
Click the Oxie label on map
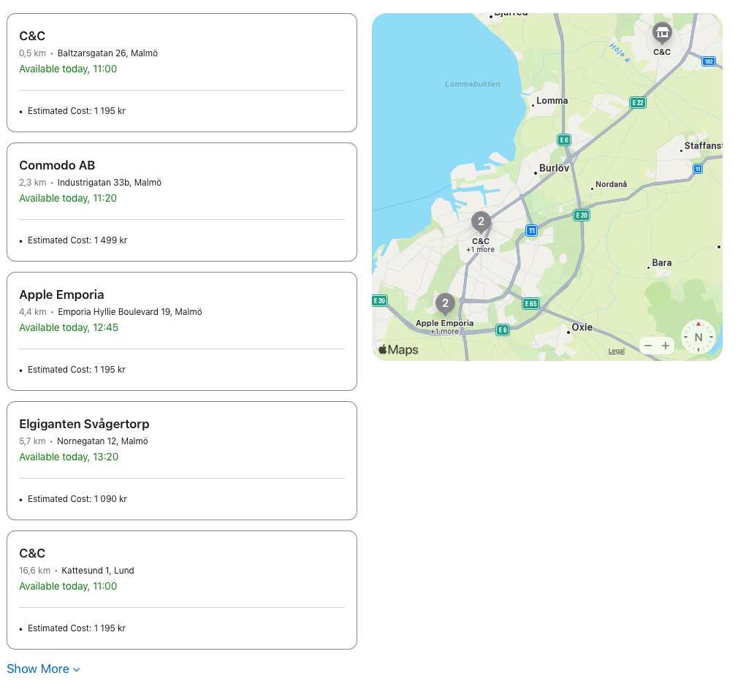[x=582, y=327]
